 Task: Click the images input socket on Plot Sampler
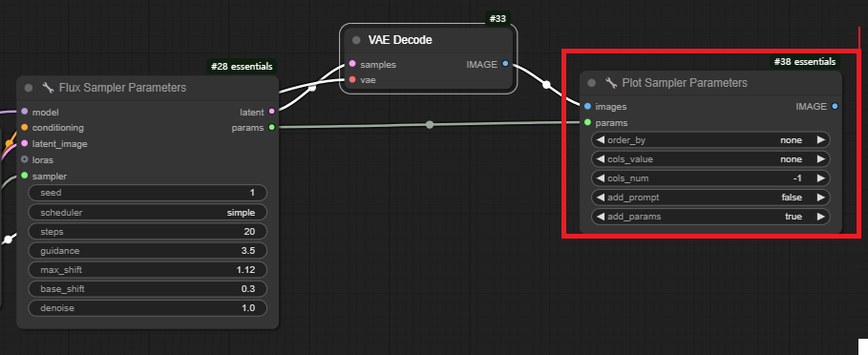coord(587,106)
